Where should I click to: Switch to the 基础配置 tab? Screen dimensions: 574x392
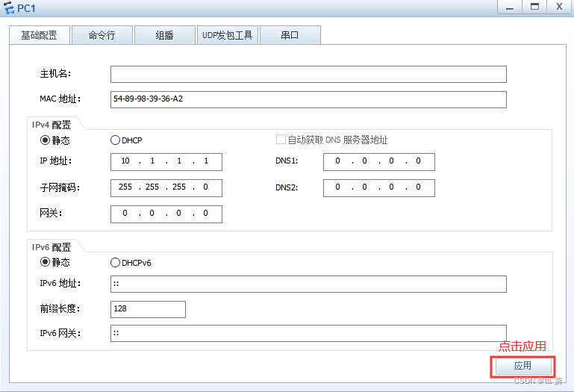tap(40, 35)
